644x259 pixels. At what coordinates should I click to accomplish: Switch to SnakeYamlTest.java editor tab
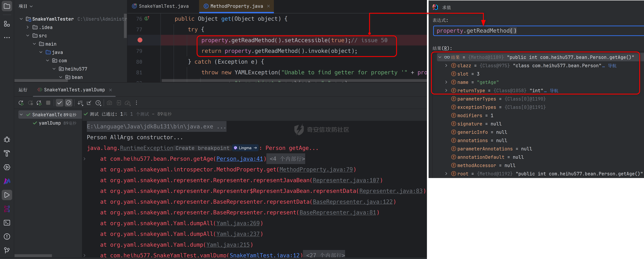tap(160, 6)
